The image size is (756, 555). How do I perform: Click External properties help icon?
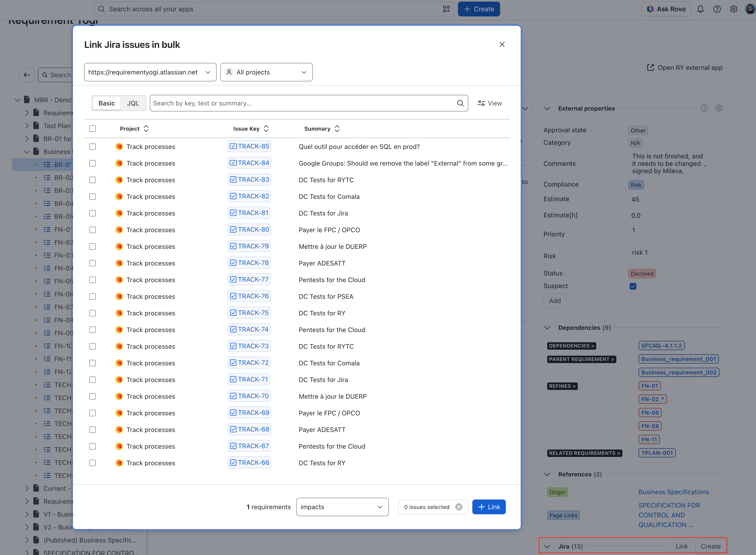pyautogui.click(x=704, y=108)
